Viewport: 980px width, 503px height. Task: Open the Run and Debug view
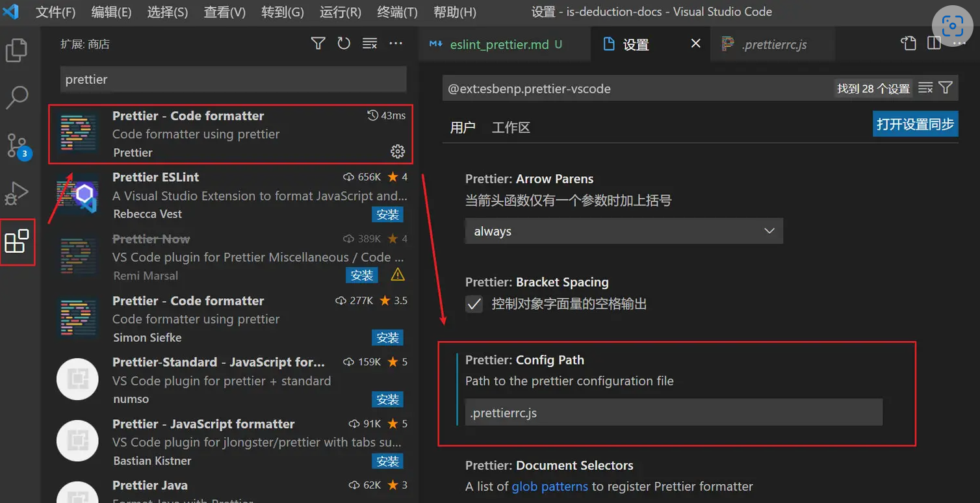coord(17,193)
